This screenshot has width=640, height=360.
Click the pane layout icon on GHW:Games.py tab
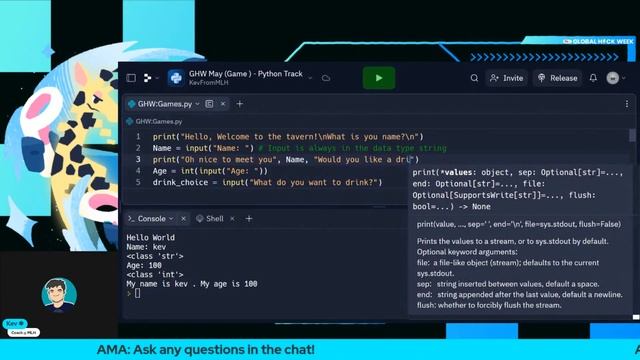tap(209, 104)
